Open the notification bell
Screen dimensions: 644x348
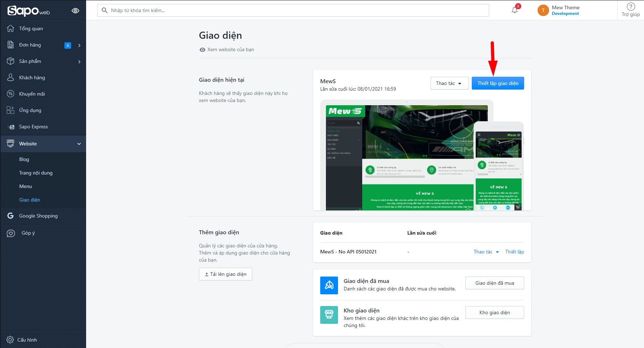click(x=514, y=10)
